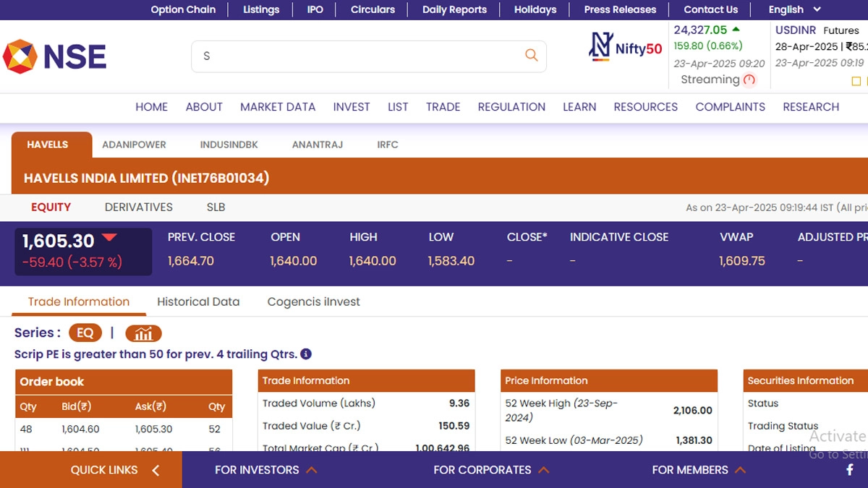
Task: Select the Derivatives tab
Action: [x=138, y=207]
